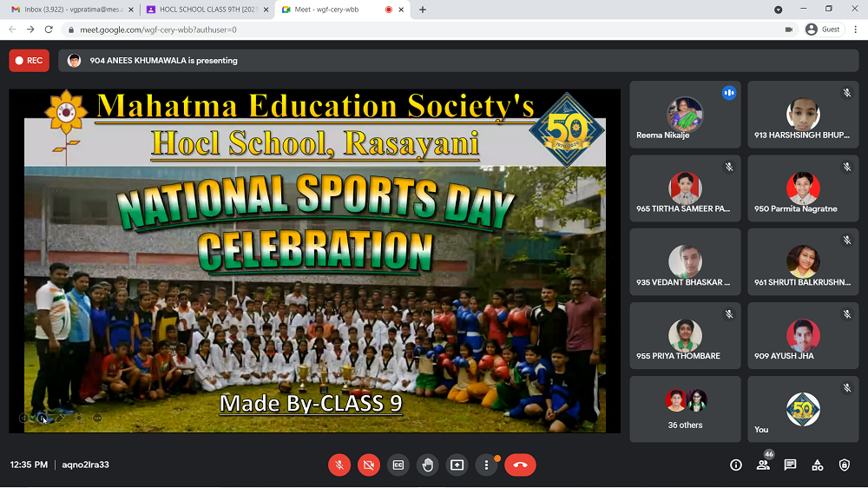Click the Present now screen share icon

click(457, 465)
